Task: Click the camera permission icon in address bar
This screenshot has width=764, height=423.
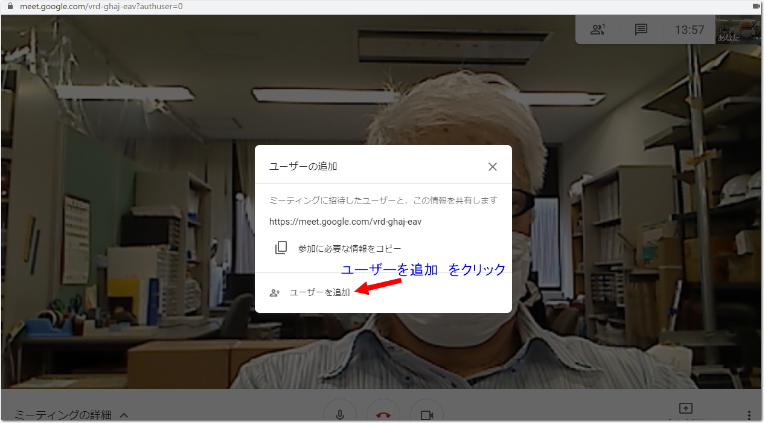Action: (756, 6)
